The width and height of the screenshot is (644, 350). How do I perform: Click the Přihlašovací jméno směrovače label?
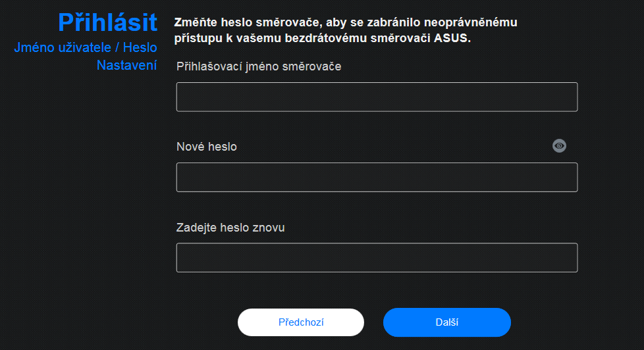click(259, 66)
